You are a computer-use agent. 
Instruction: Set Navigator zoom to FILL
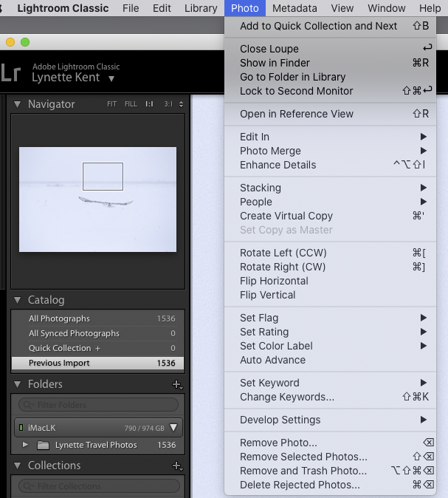pyautogui.click(x=131, y=104)
